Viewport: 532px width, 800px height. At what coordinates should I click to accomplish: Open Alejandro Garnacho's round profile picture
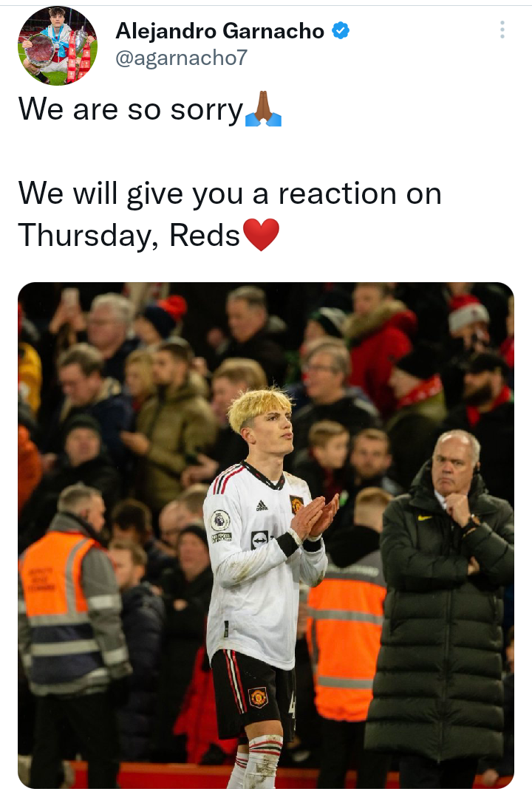[57, 46]
